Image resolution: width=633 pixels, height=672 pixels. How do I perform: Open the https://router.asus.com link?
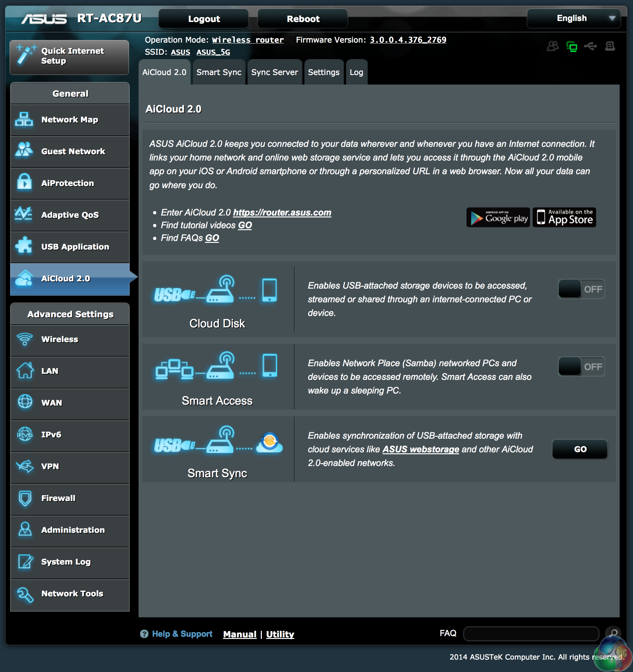click(x=282, y=212)
